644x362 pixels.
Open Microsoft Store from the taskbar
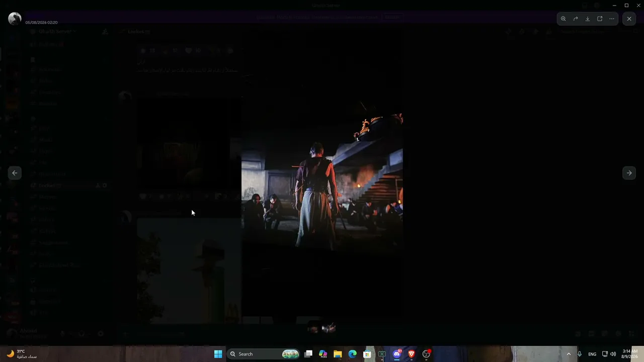tap(367, 354)
